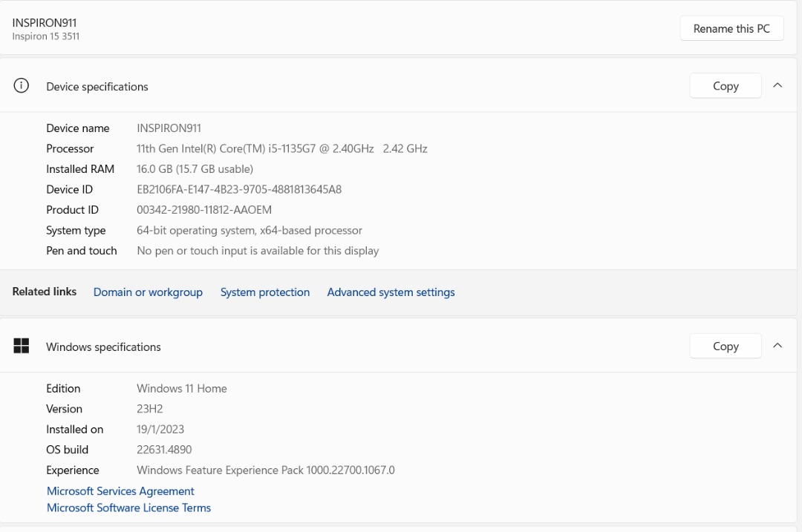This screenshot has width=802, height=532.
Task: Click the OS build number 22631.4890
Action: 164,450
